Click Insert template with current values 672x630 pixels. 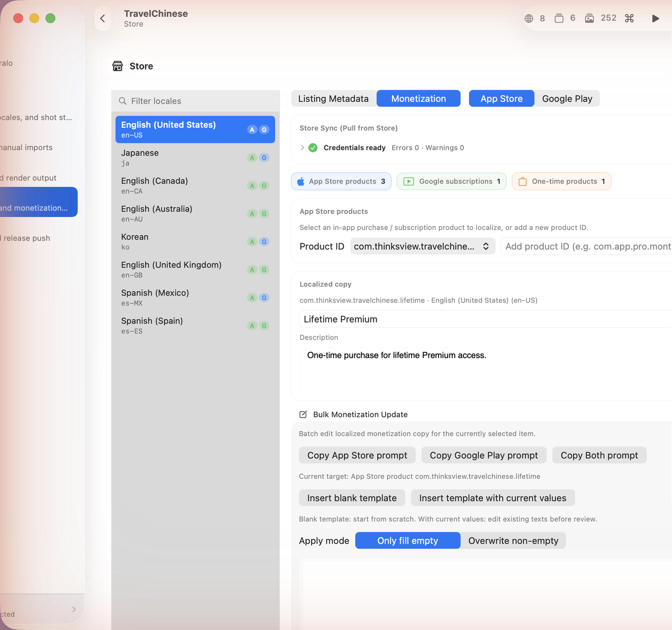pyautogui.click(x=493, y=498)
